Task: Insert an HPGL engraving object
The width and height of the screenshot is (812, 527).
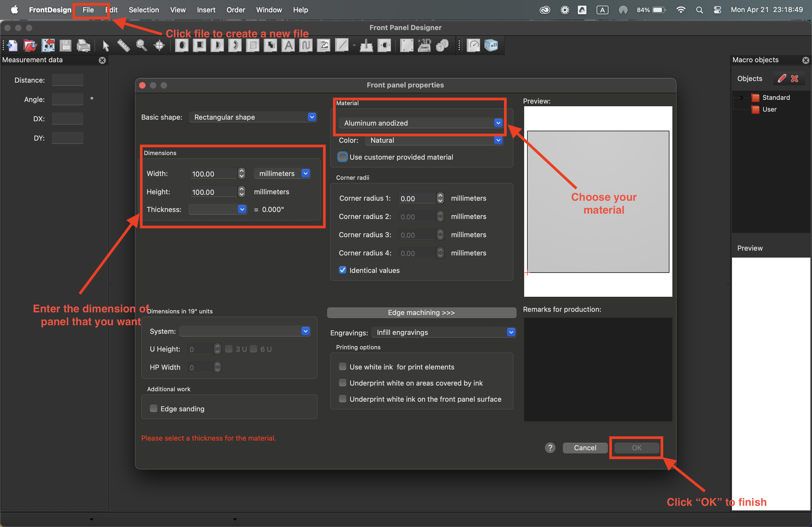Action: [306, 45]
